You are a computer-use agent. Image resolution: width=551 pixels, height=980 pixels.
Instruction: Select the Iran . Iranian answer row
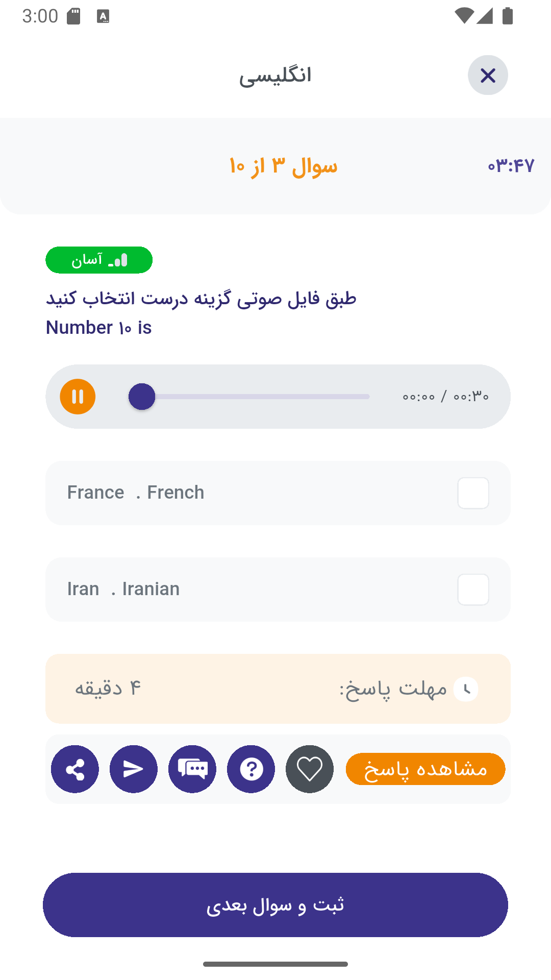[x=255, y=590]
